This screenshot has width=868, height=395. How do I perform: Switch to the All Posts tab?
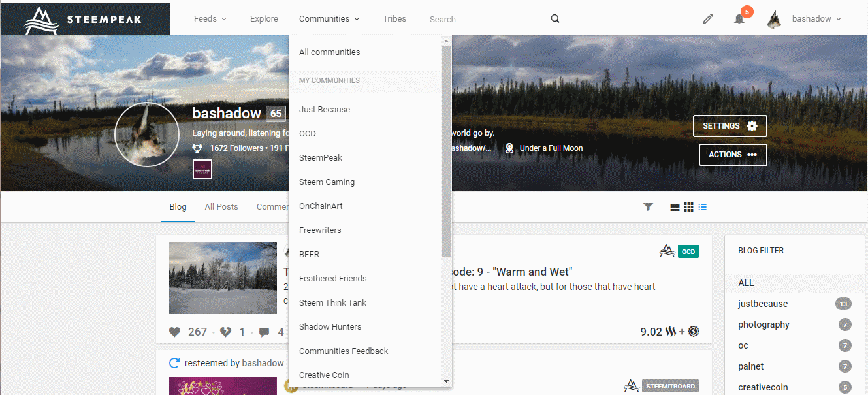tap(221, 207)
